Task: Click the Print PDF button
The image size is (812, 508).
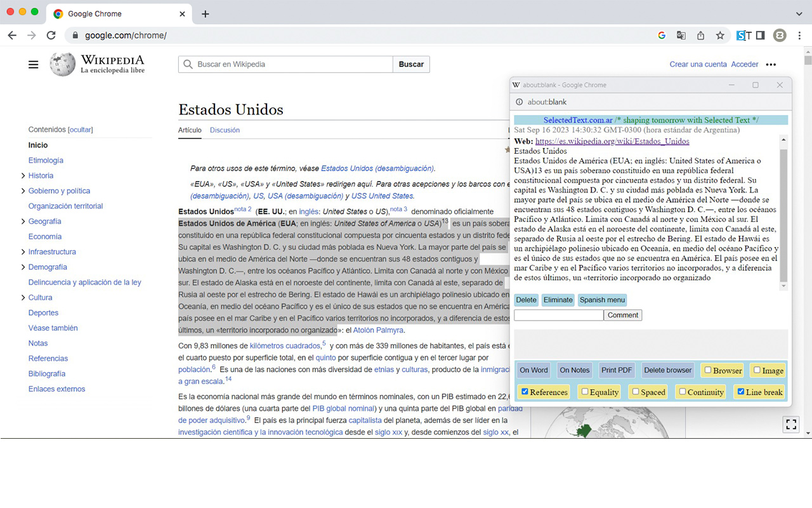Action: coord(617,370)
